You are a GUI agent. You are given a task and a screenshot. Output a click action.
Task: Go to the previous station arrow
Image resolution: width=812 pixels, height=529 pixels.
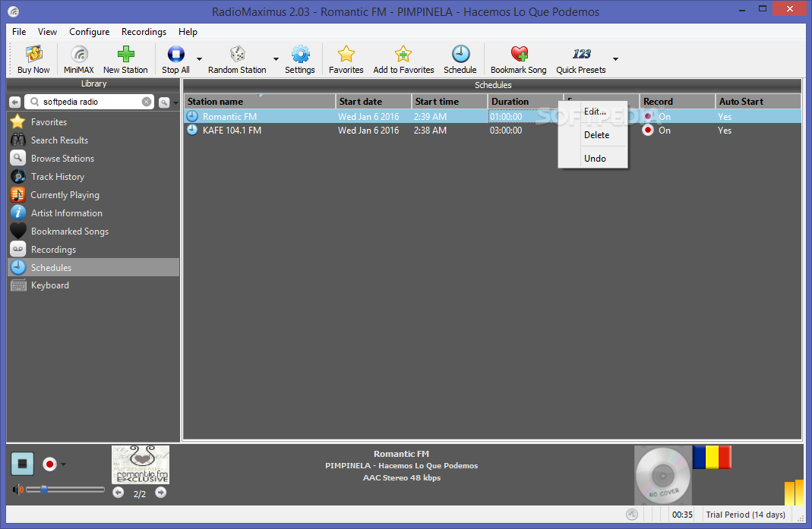118,493
